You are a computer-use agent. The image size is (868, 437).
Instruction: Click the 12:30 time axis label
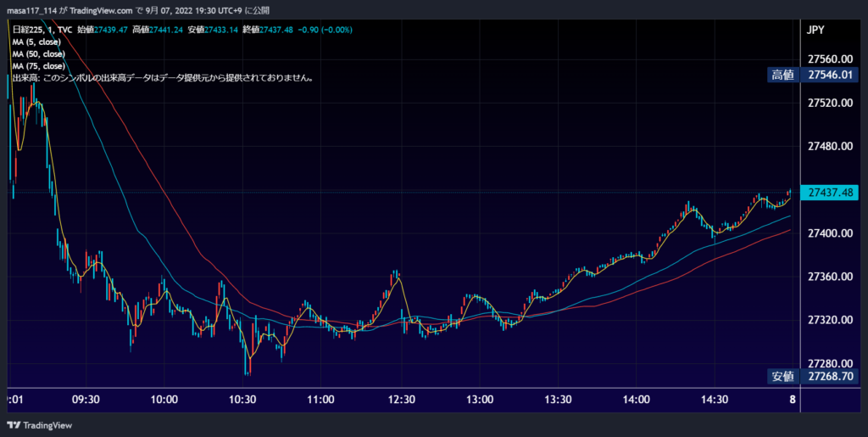point(401,400)
